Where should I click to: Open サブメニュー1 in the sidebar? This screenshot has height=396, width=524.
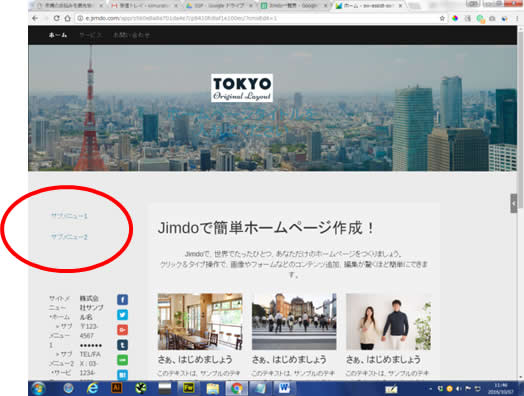[69, 216]
